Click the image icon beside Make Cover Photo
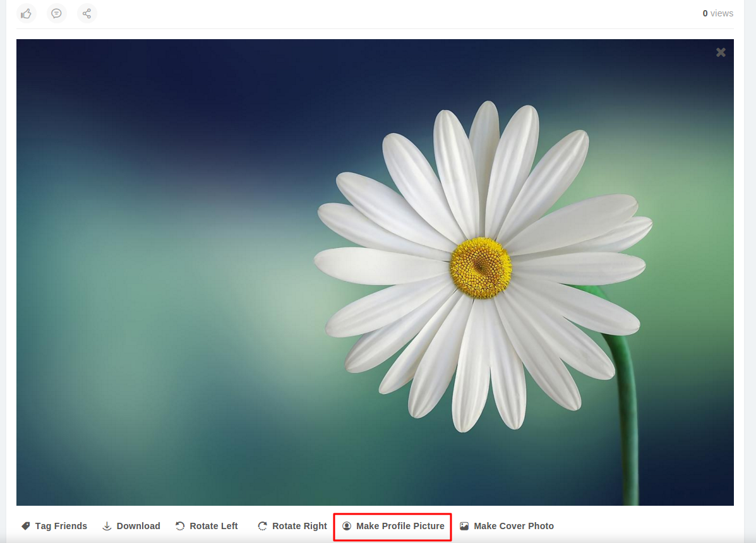The width and height of the screenshot is (756, 543). pos(464,526)
